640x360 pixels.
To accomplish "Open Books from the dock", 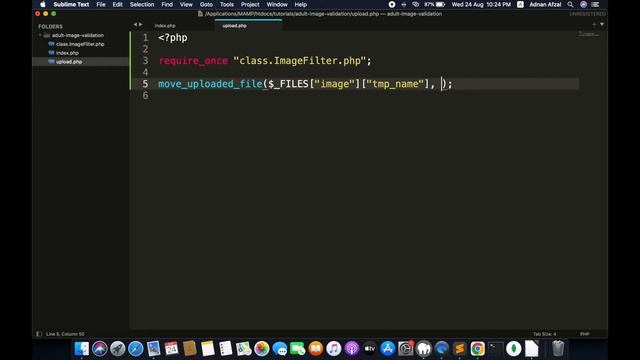I will pos(316,349).
